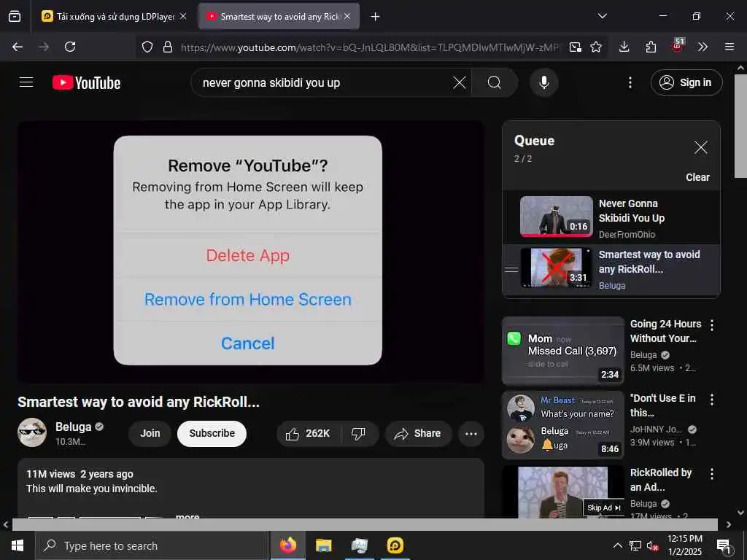Click Sign in button
Image resolution: width=747 pixels, height=560 pixels.
coord(686,82)
